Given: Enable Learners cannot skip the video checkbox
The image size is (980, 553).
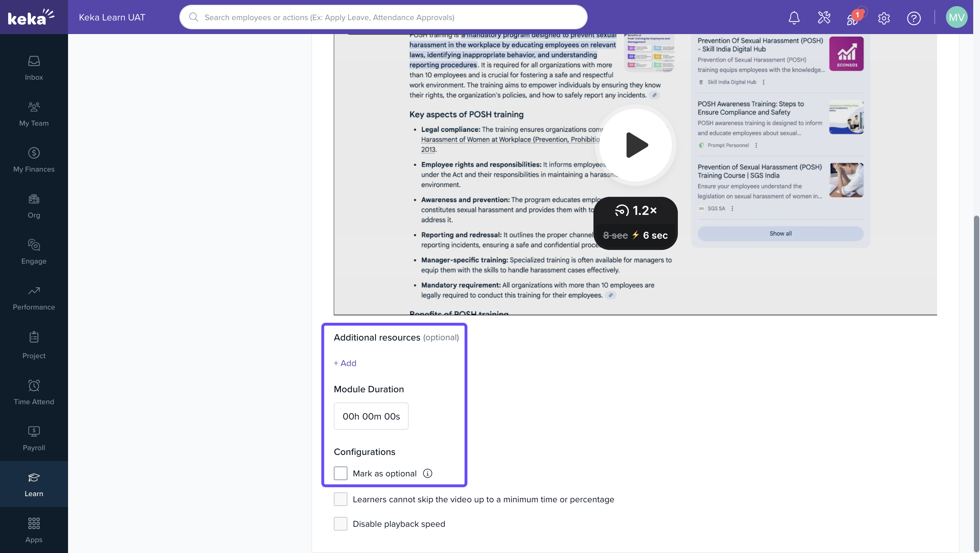Looking at the screenshot, I should point(341,499).
